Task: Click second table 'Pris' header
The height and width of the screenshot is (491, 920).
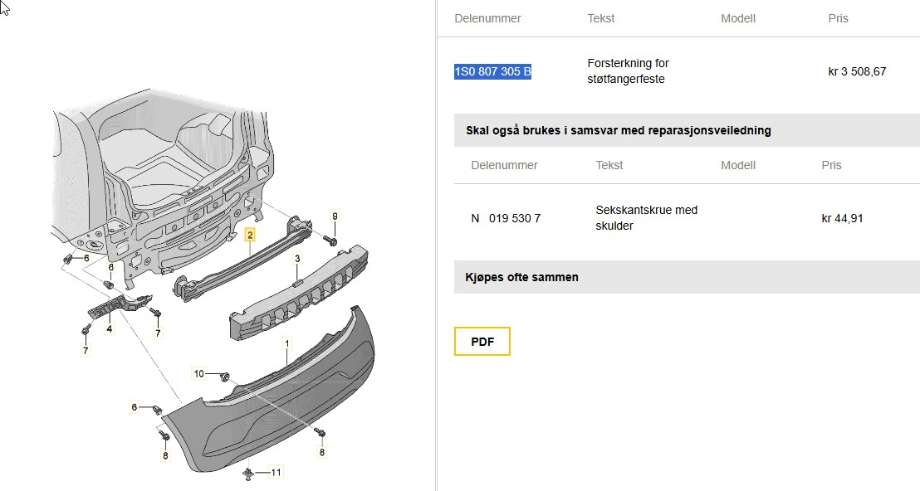Action: (831, 165)
